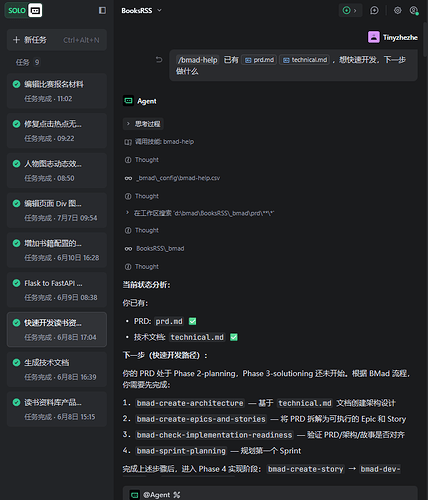Click the bmad-sprint-planning command code
Viewport: 428px width, 500px height.
pos(181,451)
